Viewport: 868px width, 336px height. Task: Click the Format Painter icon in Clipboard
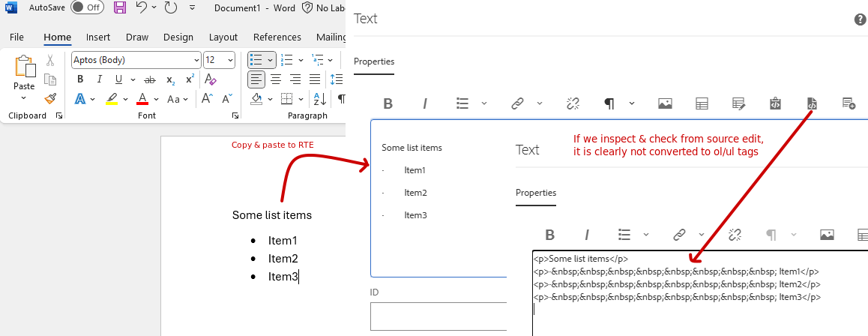point(50,98)
